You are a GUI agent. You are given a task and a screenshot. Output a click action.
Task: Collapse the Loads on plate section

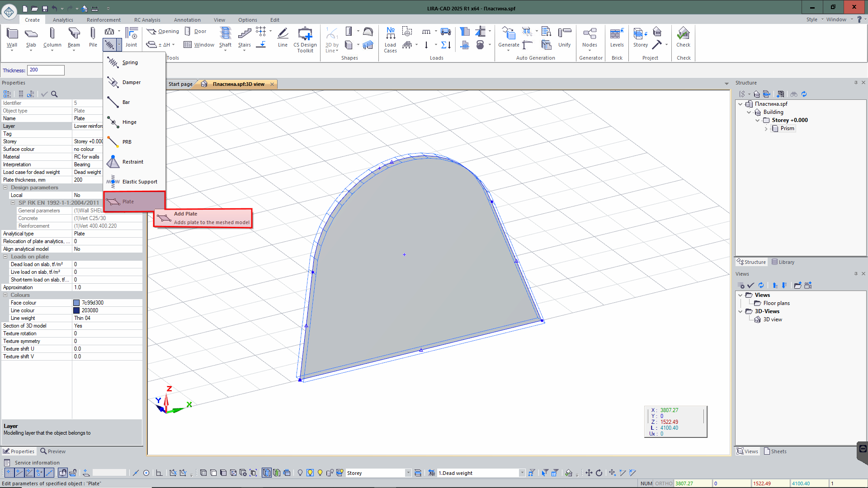click(5, 257)
